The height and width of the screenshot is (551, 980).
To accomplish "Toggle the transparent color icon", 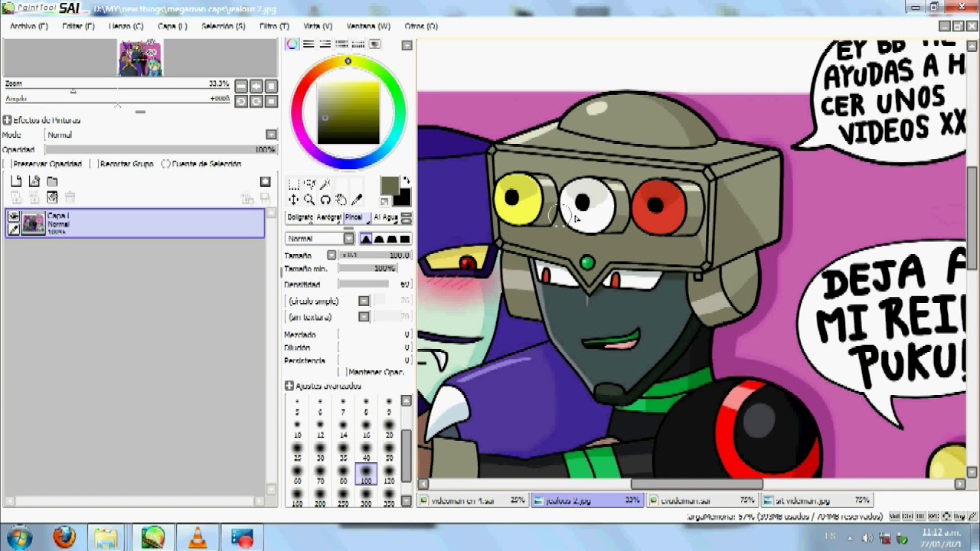I will (x=385, y=202).
